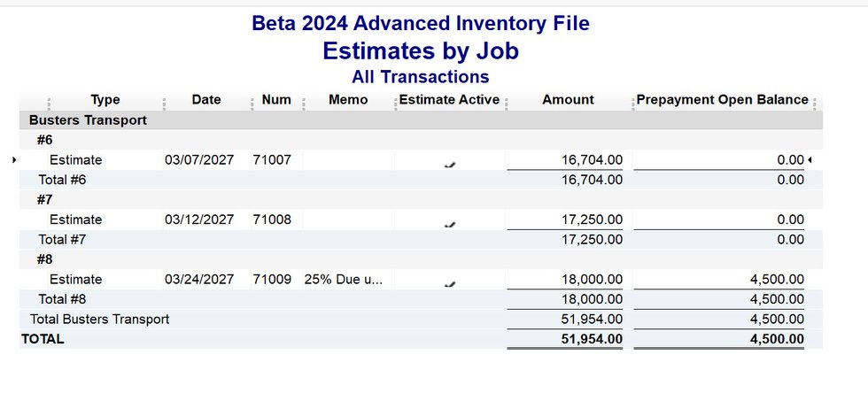Select the Busters Transport group row
Viewport: 868px width, 393px height.
[88, 119]
